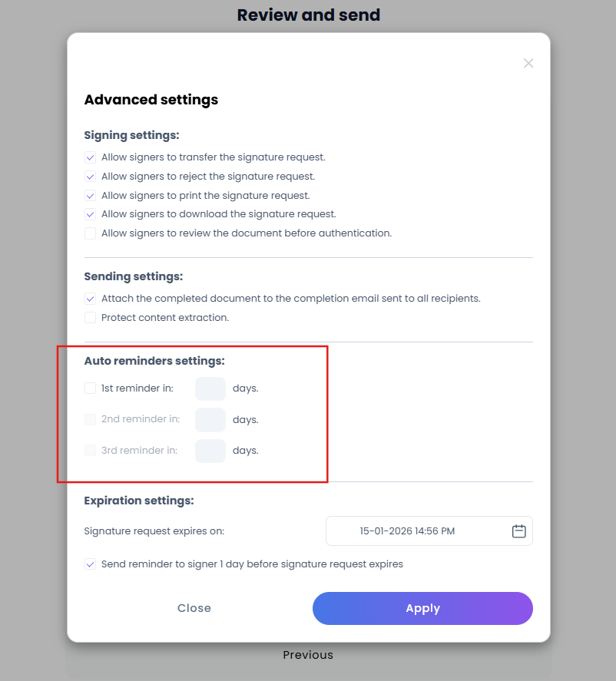The width and height of the screenshot is (616, 681).
Task: Click the Previous link below the dialog
Action: [x=308, y=655]
